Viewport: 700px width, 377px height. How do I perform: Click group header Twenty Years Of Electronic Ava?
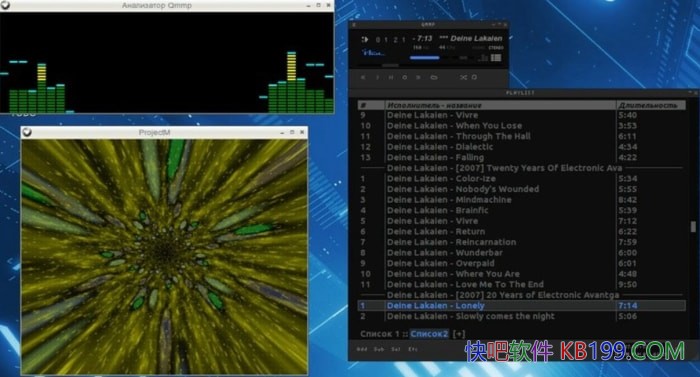521,168
